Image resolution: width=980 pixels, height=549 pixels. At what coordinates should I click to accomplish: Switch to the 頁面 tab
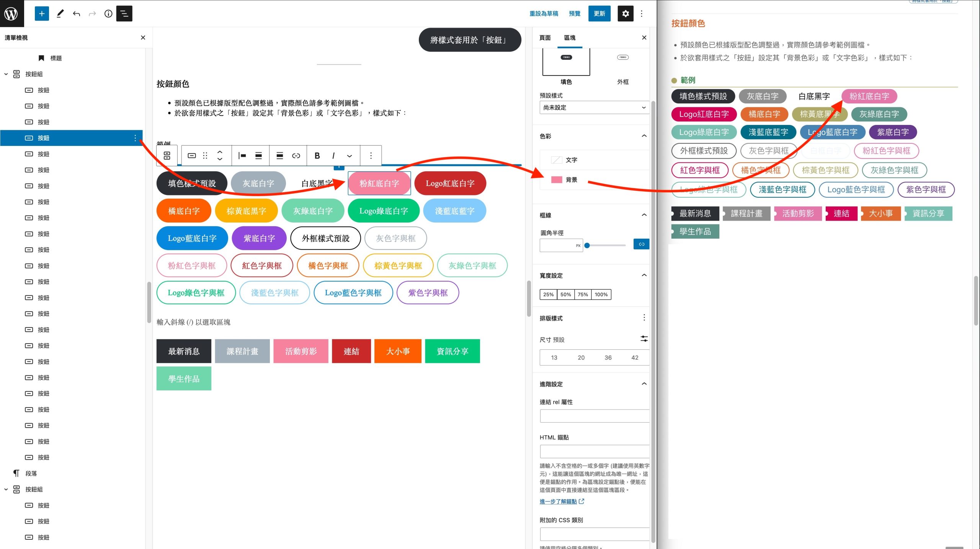pos(545,38)
